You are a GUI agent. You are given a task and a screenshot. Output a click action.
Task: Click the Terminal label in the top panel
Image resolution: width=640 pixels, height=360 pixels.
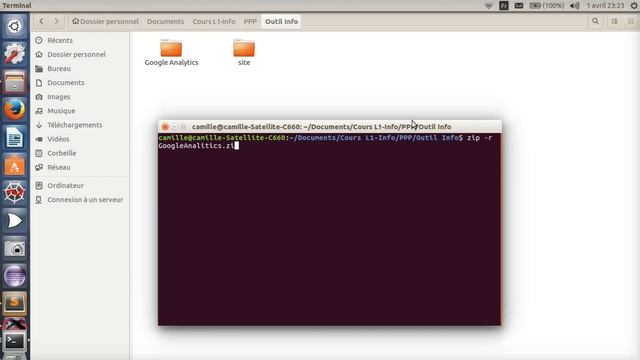(x=17, y=5)
